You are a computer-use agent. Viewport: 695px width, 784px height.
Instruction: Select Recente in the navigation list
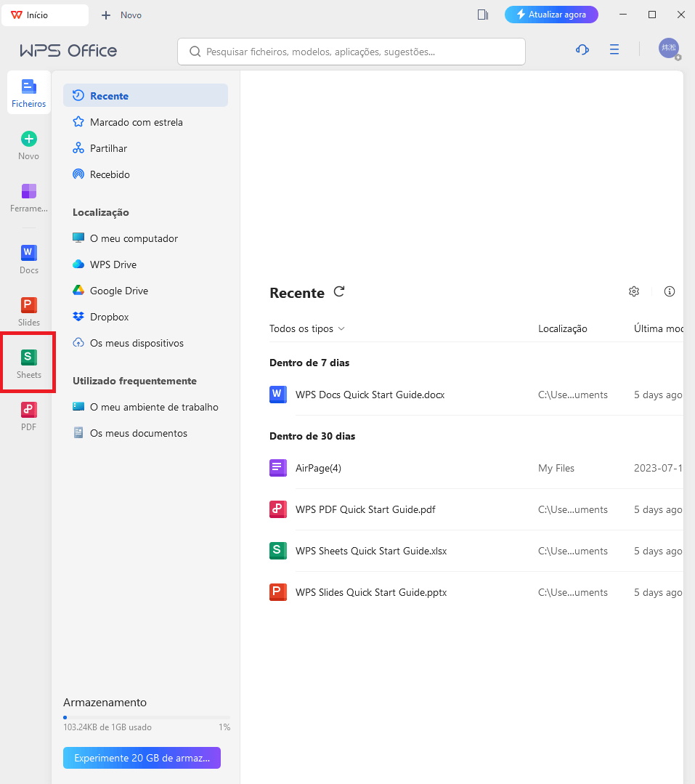point(145,95)
